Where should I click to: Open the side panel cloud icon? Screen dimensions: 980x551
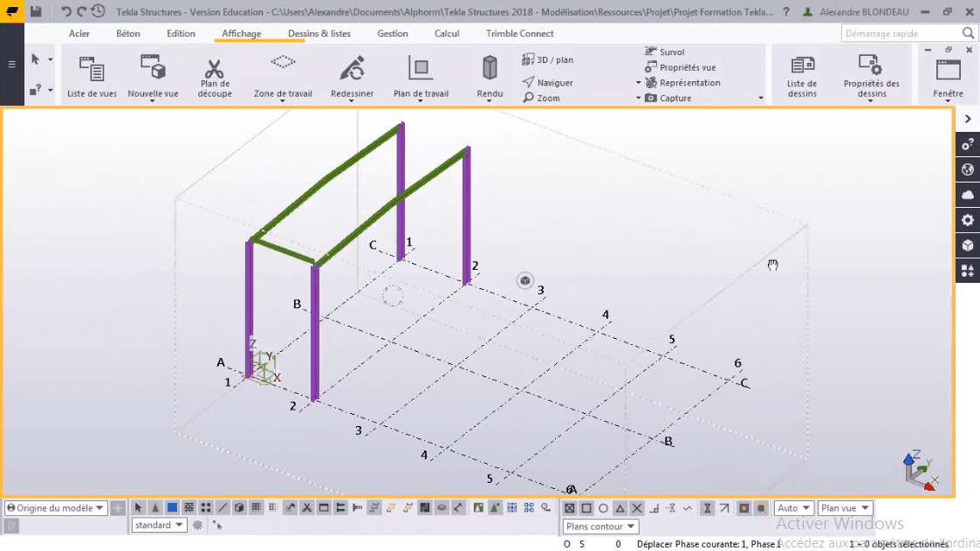968,195
